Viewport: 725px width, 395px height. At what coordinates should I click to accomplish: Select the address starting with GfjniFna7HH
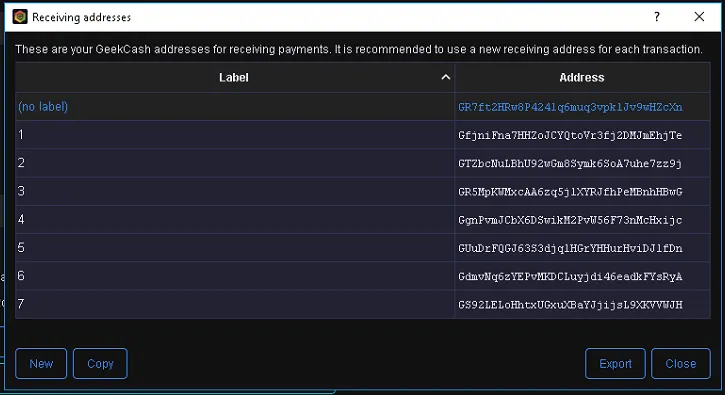(570, 136)
